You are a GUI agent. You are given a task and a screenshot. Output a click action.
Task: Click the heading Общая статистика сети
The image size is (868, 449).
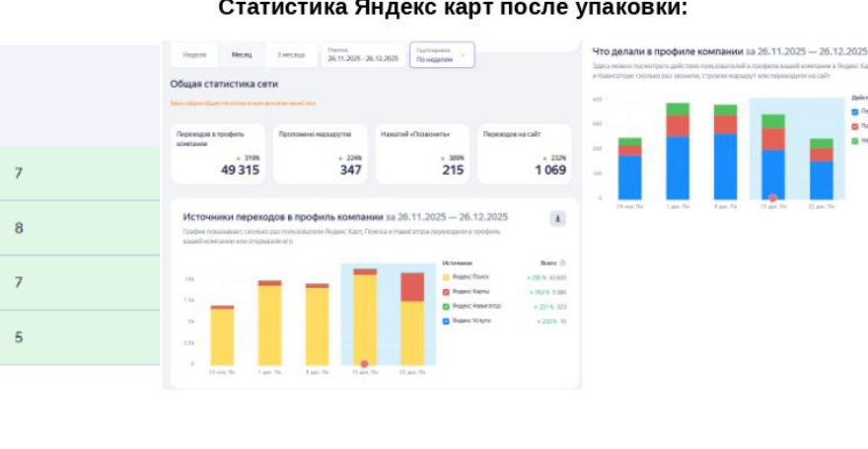pos(224,84)
